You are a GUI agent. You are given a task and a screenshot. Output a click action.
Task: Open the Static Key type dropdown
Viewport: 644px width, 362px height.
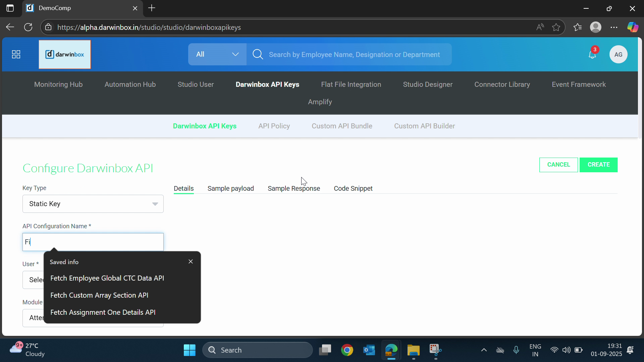click(93, 204)
